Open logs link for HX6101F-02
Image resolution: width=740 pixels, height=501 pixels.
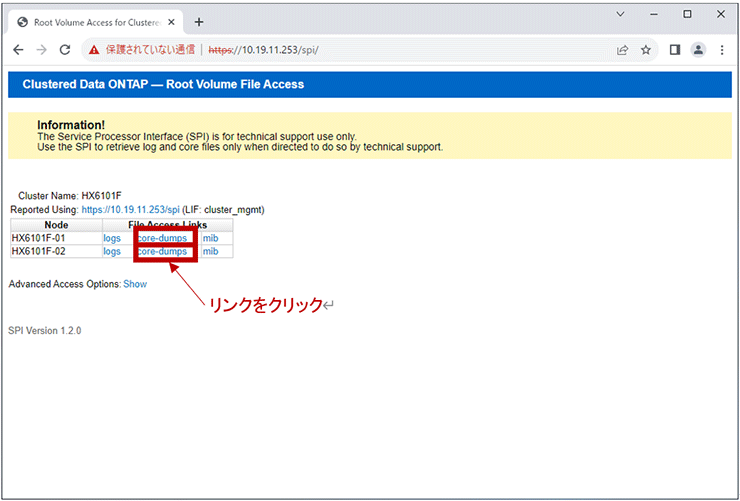(x=112, y=251)
